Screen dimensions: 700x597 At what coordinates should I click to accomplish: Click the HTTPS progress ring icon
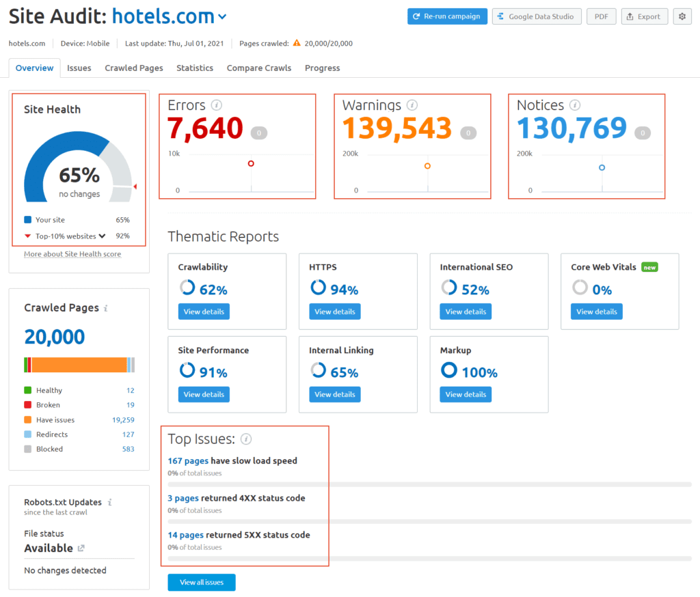click(319, 288)
